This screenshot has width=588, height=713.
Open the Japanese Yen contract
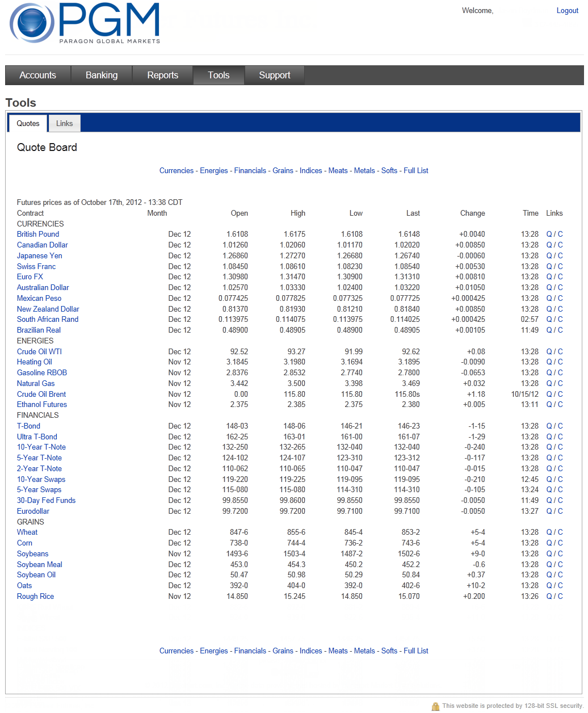[x=40, y=256]
